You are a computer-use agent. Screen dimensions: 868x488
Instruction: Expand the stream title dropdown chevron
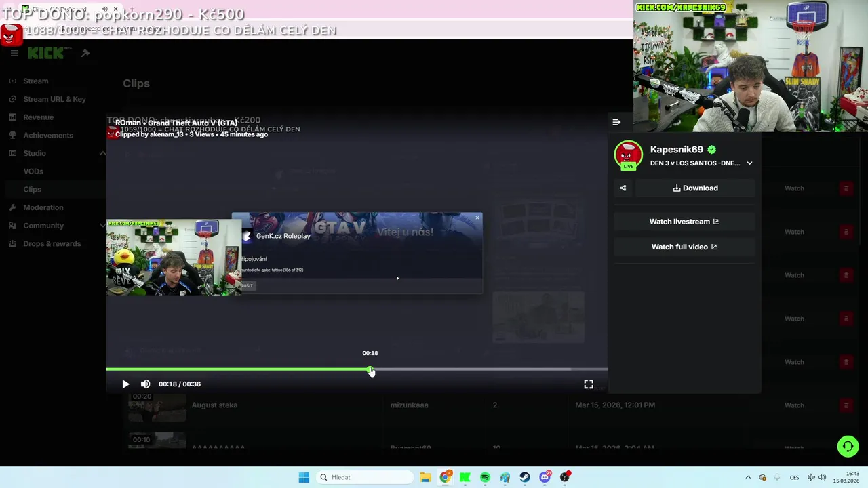click(749, 163)
